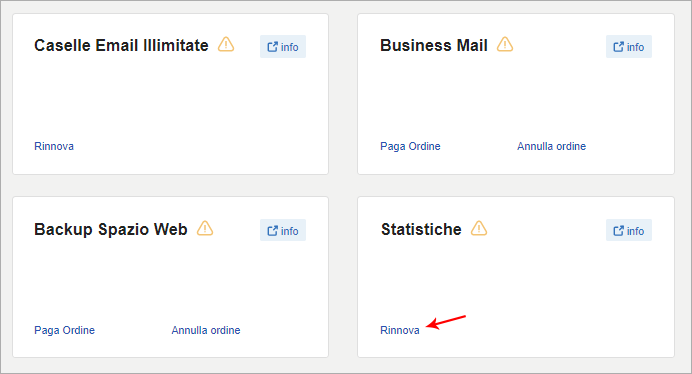Click the Statistiche warning triangle icon

tap(479, 228)
